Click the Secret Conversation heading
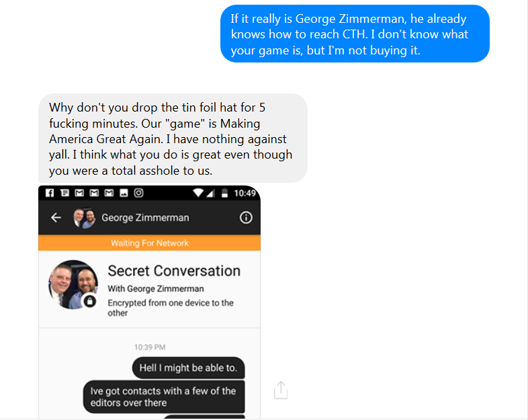The height and width of the screenshot is (420, 528). click(x=174, y=271)
